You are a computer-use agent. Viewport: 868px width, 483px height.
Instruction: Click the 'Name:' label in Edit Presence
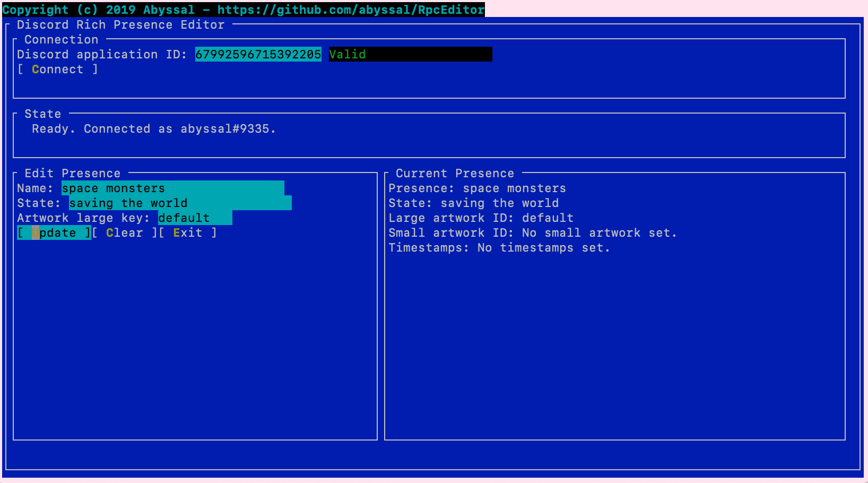35,188
